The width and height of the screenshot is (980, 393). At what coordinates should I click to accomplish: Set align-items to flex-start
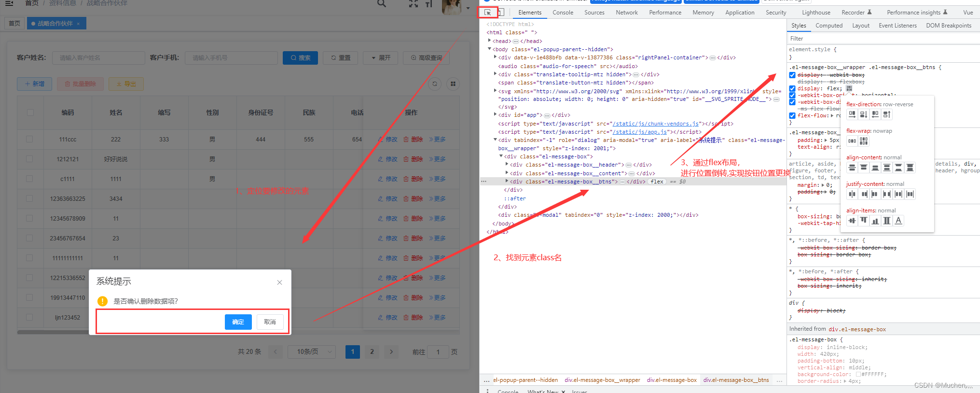[x=864, y=221]
